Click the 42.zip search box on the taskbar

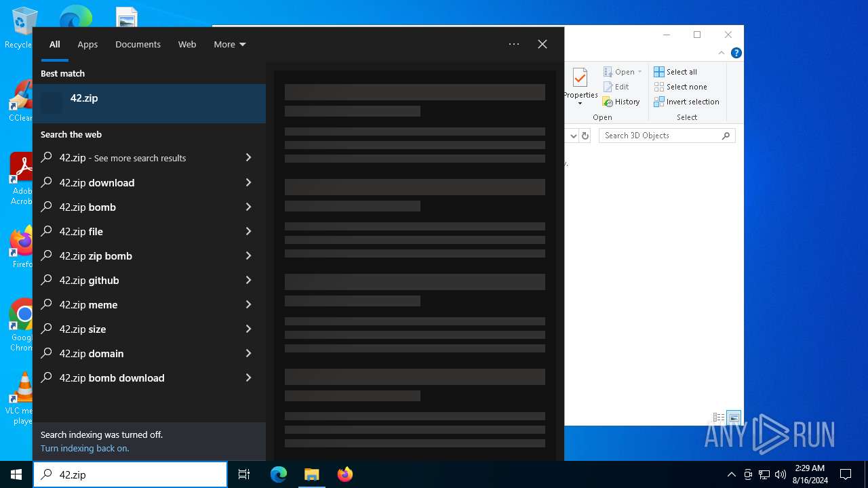pos(130,474)
